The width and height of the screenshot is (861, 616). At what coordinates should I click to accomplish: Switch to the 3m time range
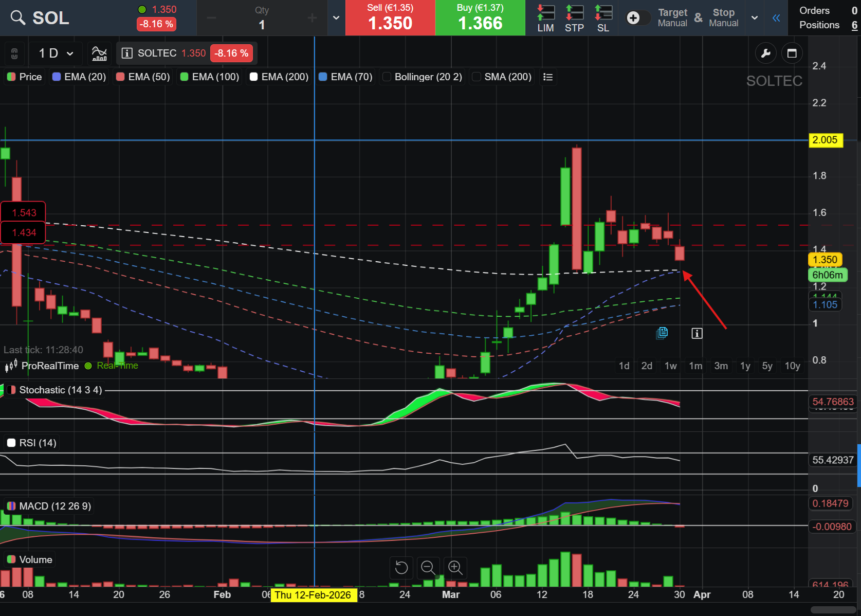click(x=721, y=366)
